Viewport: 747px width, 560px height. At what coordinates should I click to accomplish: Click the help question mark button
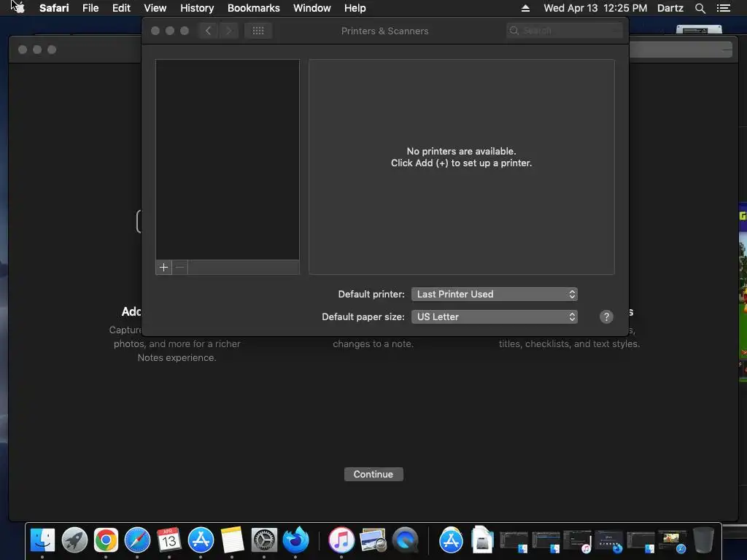606,317
